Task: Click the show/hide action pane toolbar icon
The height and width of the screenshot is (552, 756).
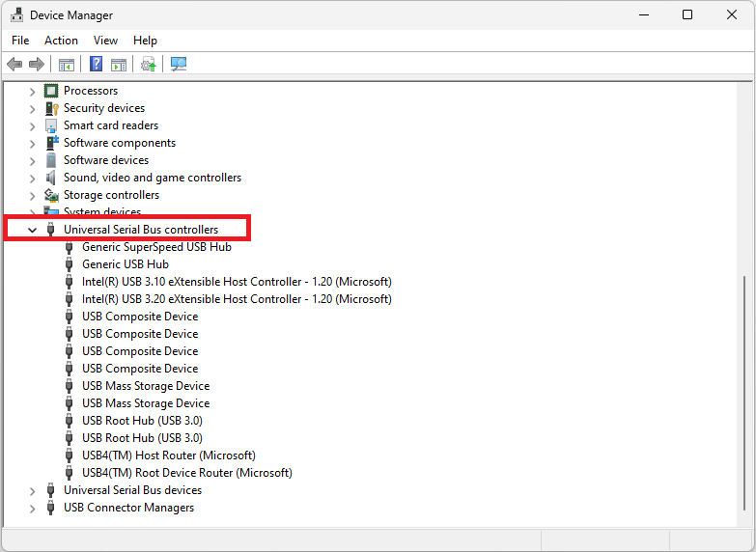Action: coord(119,64)
